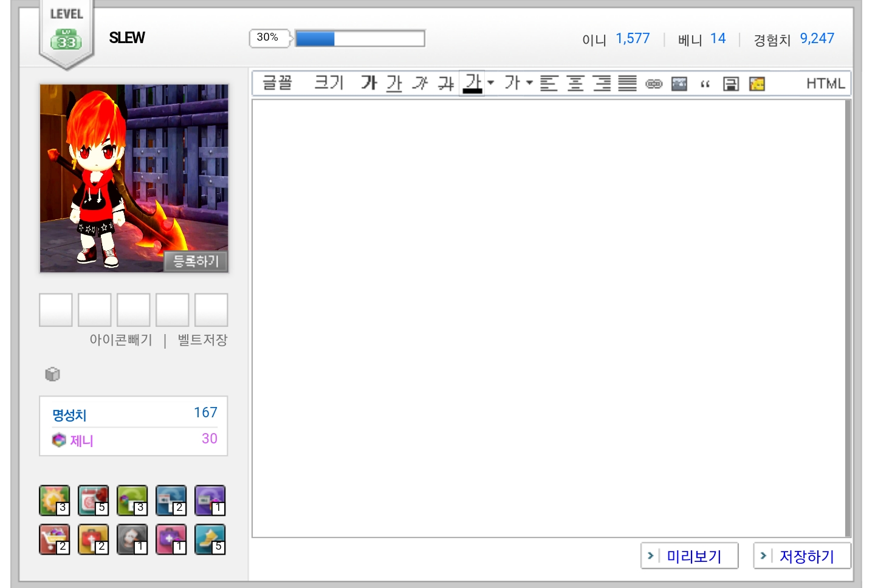Select the purple arrow item with count 1
The height and width of the screenshot is (588, 875).
(210, 501)
